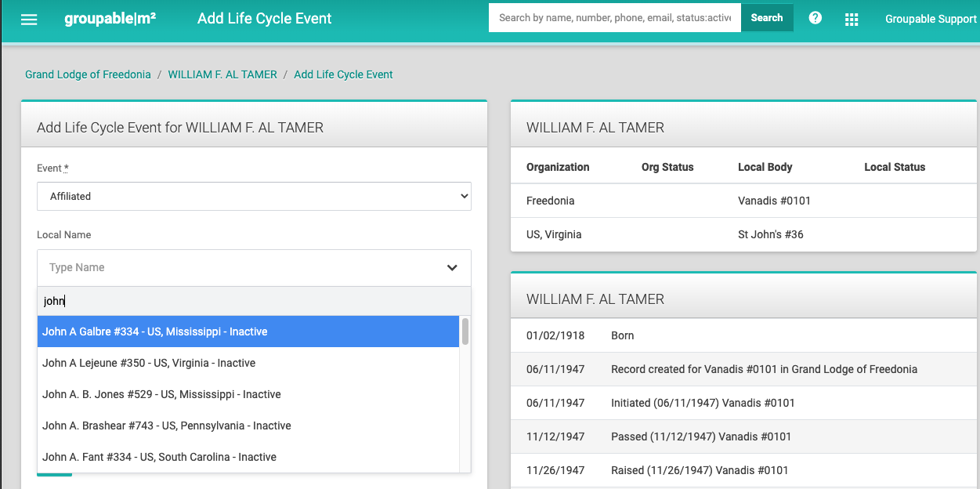Viewport: 980px width, 489px height.
Task: Click the Org Status column header
Action: coord(667,167)
